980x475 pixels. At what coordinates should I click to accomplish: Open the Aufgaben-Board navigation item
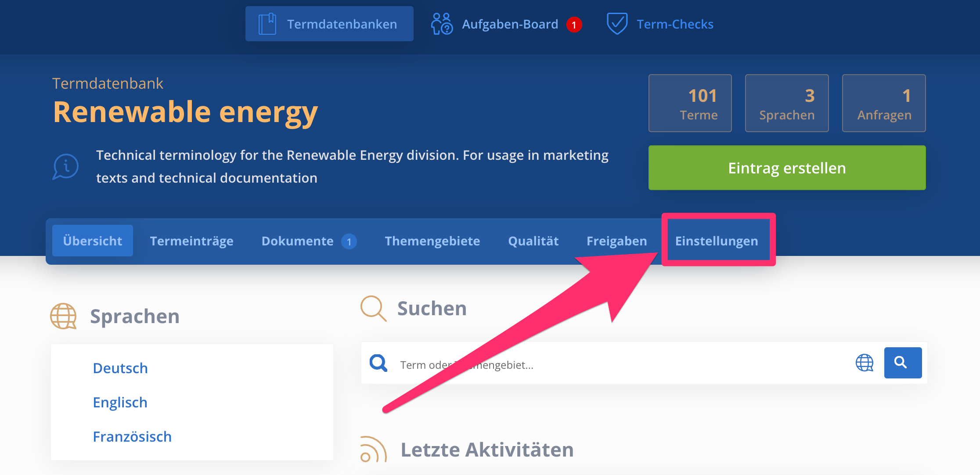[506, 24]
